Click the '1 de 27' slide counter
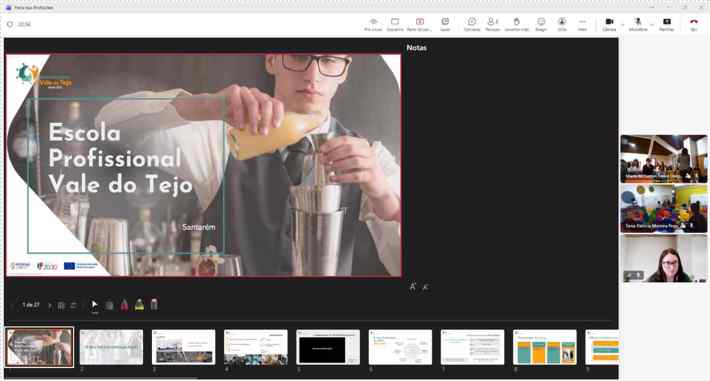 [31, 305]
